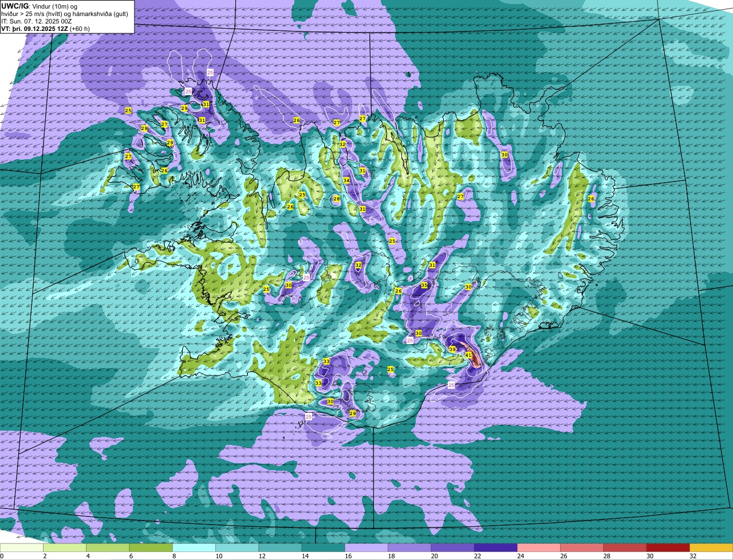Select the pale yellow 0–2 m/s swatch
Image resolution: width=733 pixels, height=560 pixels.
[22, 547]
